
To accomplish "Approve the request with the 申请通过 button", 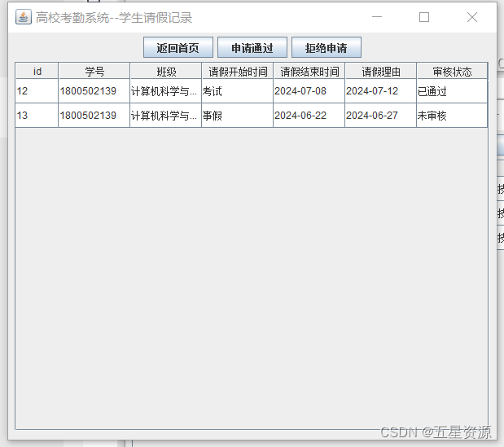I will pos(252,47).
